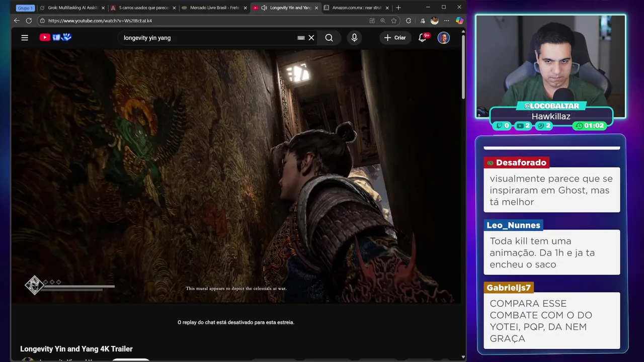
Task: Open the zoom magnifier in the address bar
Action: [383, 21]
